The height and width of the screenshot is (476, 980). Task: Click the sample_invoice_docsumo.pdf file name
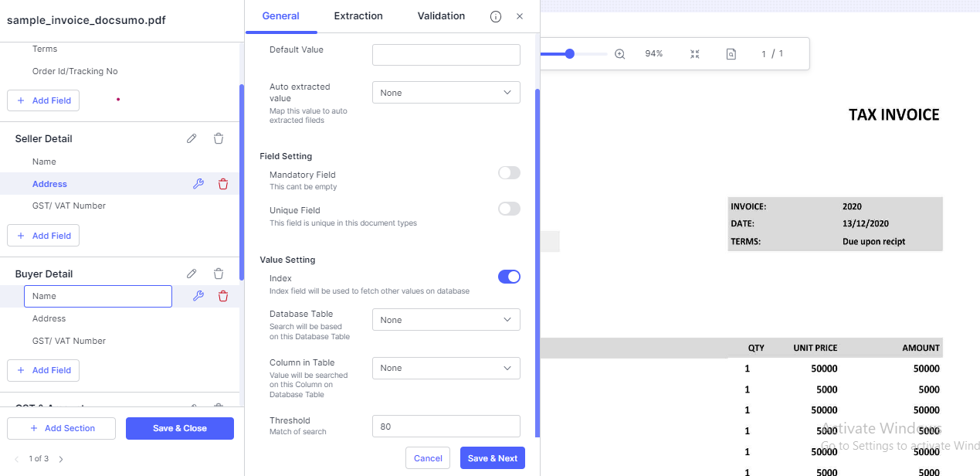(86, 20)
